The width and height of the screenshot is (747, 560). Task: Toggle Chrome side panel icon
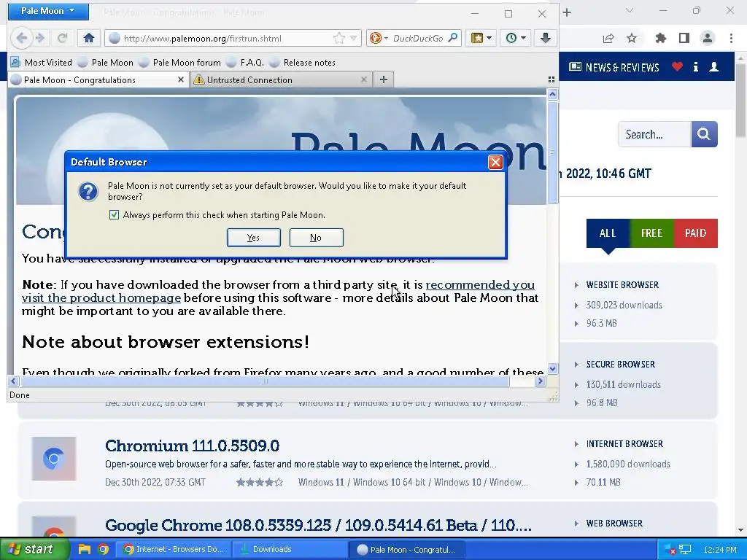[684, 38]
